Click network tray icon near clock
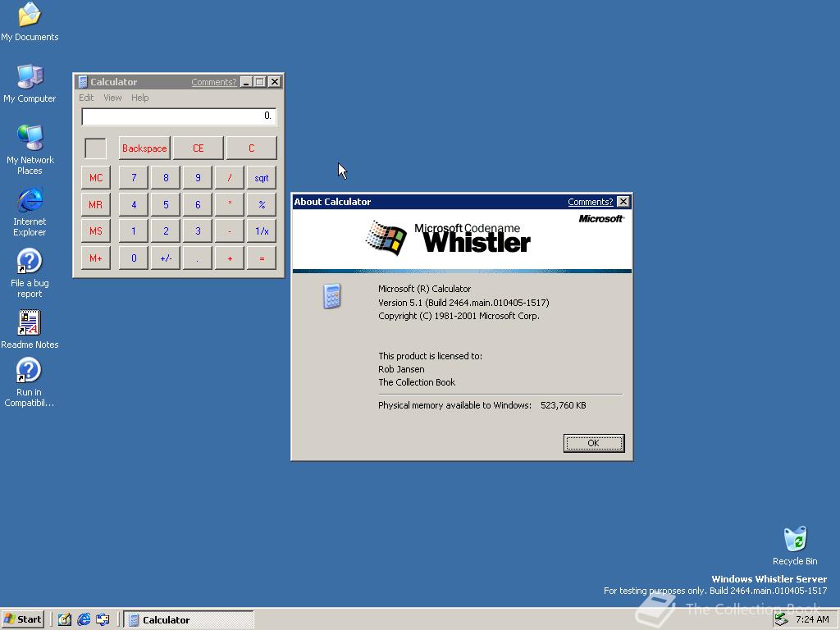 click(781, 619)
